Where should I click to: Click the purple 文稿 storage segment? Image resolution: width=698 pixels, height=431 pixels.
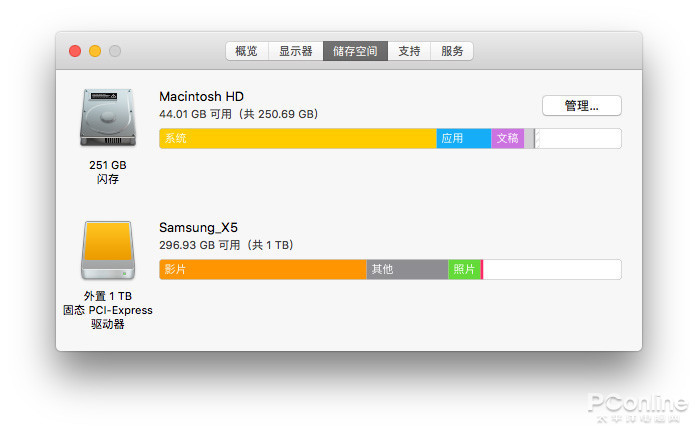(507, 138)
